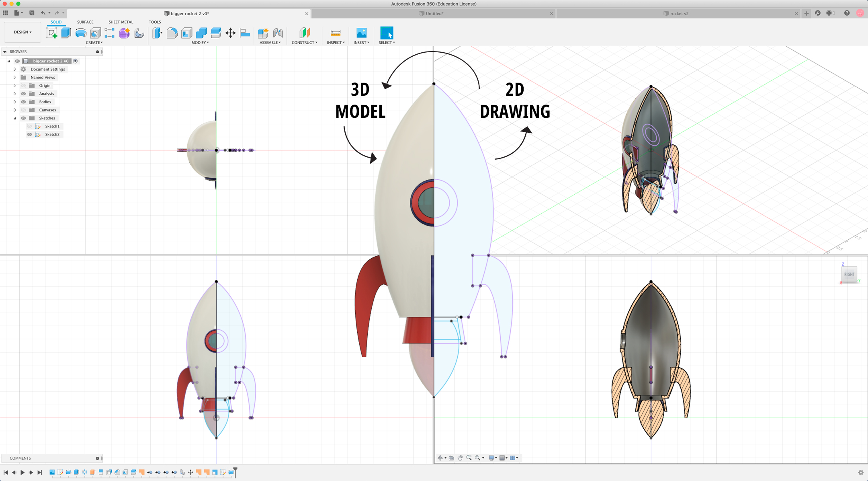Switch to the SURFACE tab
The width and height of the screenshot is (868, 481).
coord(85,22)
